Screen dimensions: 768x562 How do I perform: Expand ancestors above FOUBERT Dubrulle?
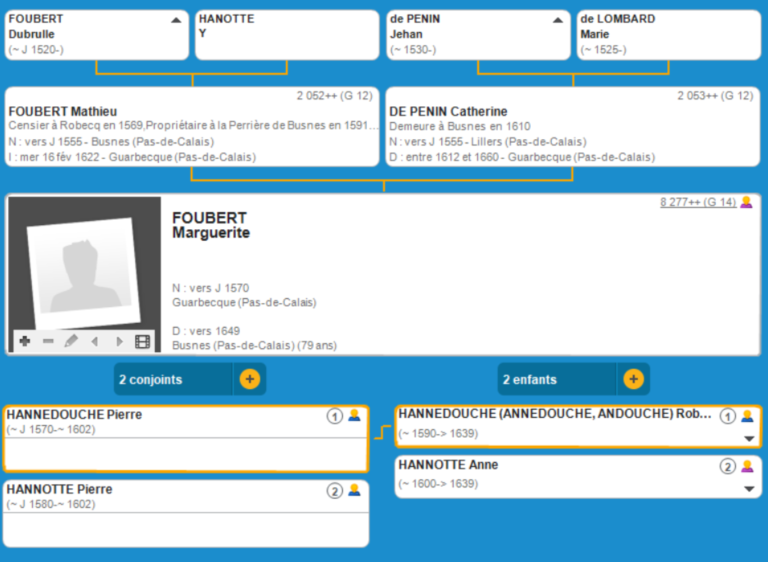pyautogui.click(x=176, y=19)
